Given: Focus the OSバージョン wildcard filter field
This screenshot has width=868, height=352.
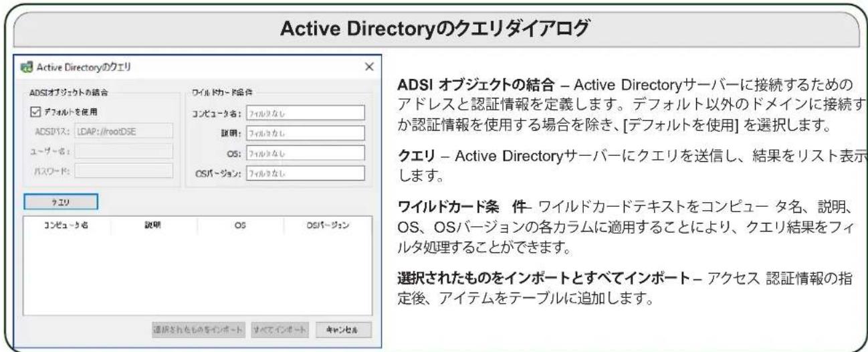Looking at the screenshot, I should coord(306,173).
